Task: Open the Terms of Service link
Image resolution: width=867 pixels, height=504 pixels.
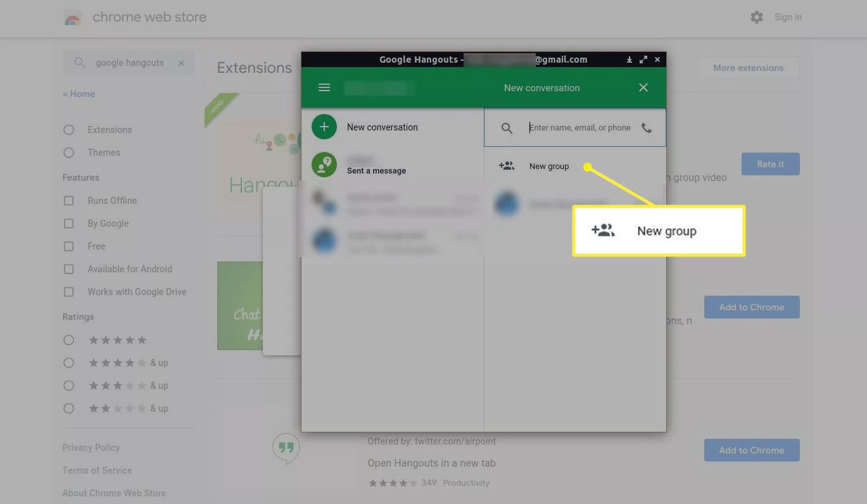Action: tap(97, 470)
